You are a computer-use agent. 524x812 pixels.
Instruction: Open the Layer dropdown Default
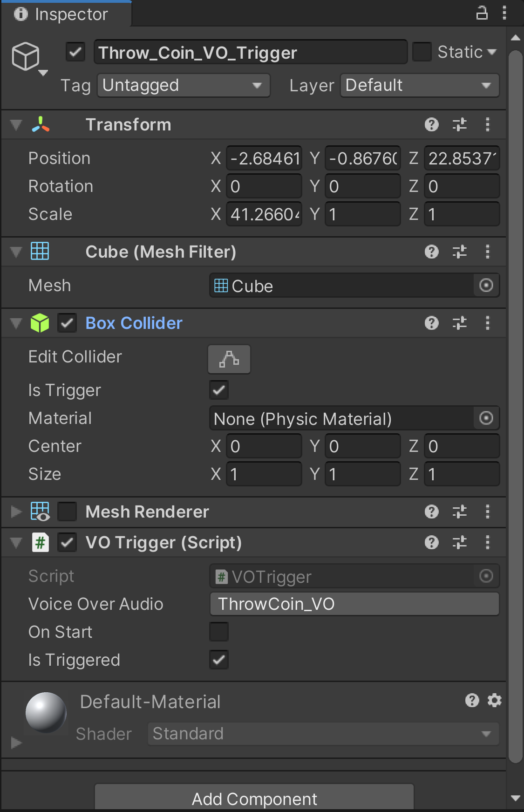tap(419, 85)
